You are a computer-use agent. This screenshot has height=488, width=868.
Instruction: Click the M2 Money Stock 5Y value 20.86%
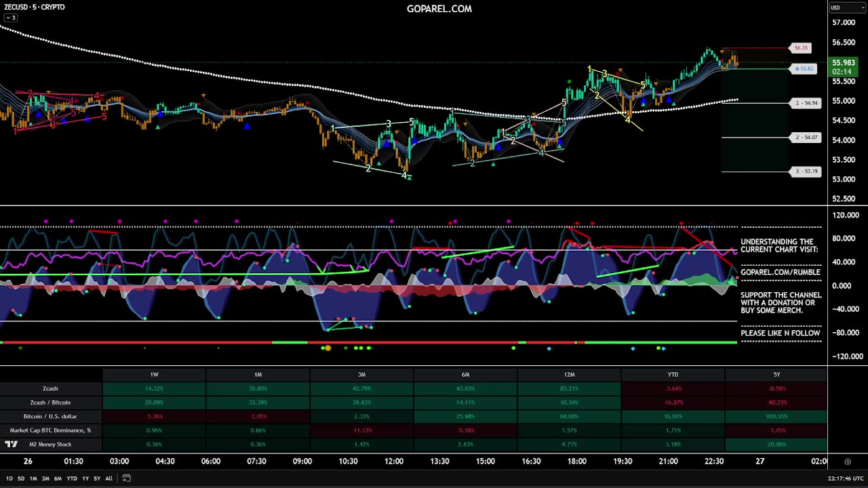pyautogui.click(x=776, y=445)
